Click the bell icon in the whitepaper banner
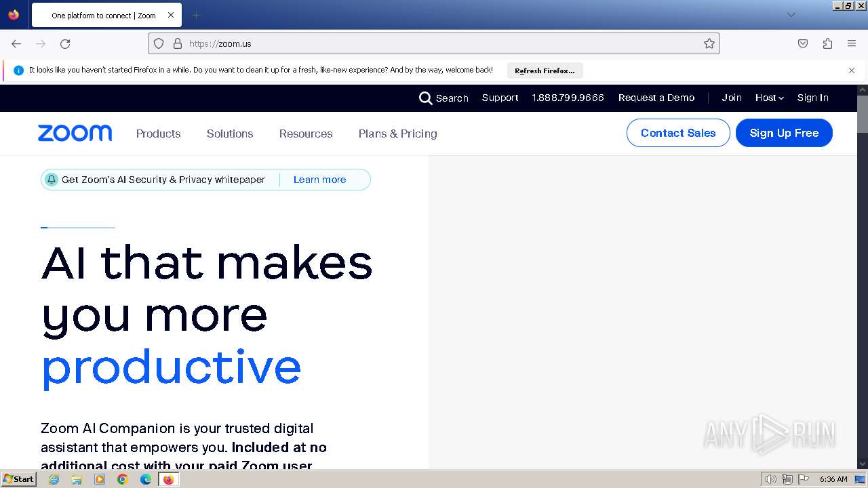Image resolution: width=868 pixels, height=488 pixels. (52, 180)
